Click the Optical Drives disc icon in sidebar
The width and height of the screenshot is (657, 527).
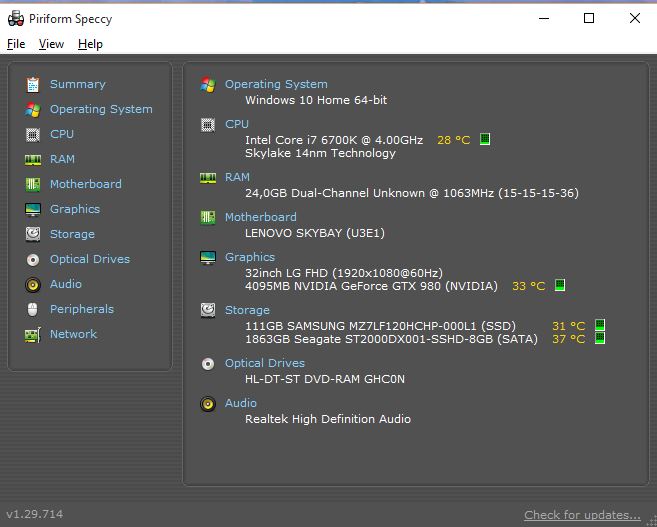[33, 260]
